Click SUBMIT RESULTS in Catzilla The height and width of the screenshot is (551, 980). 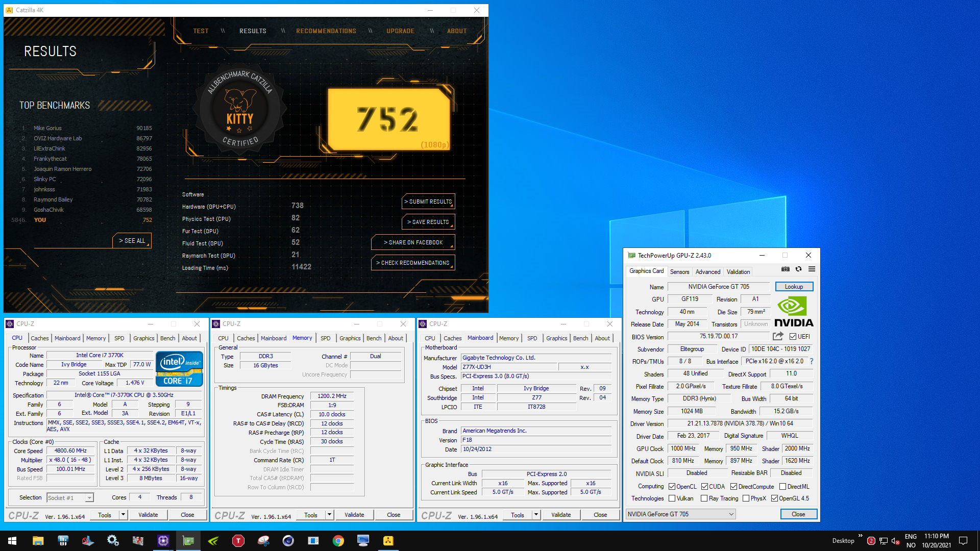point(428,202)
